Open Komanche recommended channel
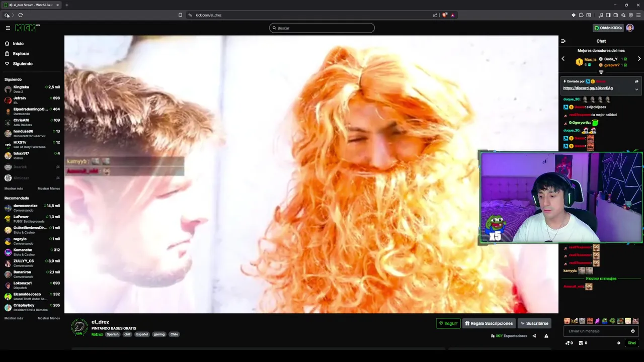This screenshot has width=644, height=362. 32,252
